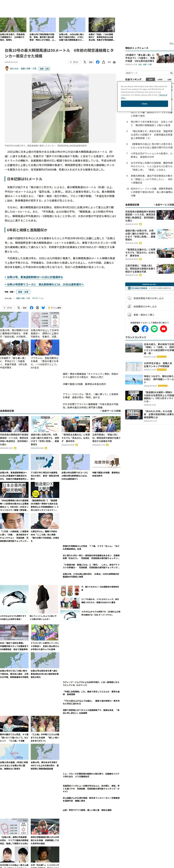174x868 pixels.
Task: Click the Facebook icon in lower share row
Action: click(x=31, y=308)
